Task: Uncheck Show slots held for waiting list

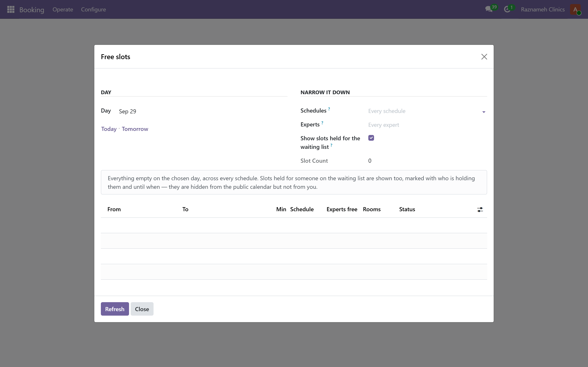Action: pyautogui.click(x=371, y=138)
